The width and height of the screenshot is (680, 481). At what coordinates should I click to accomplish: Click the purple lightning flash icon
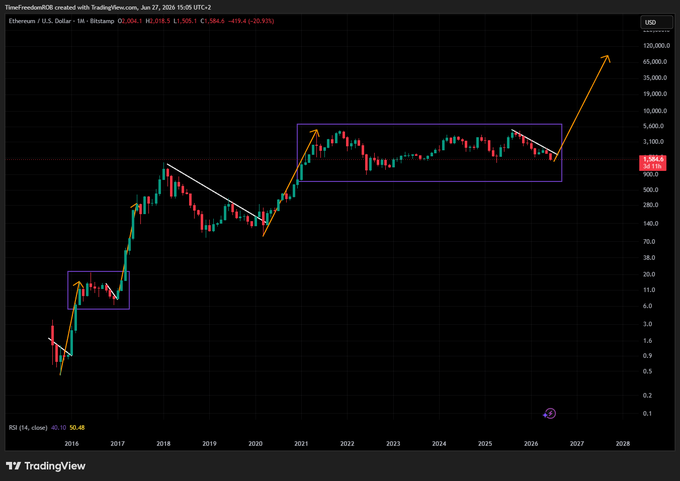(549, 414)
